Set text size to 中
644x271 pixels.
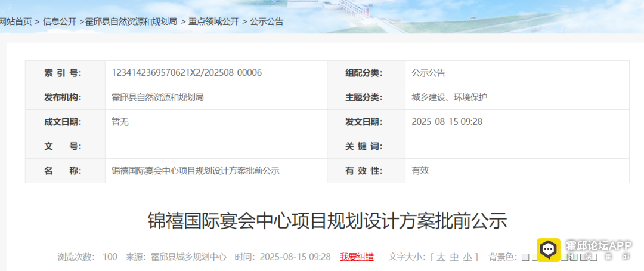454,257
